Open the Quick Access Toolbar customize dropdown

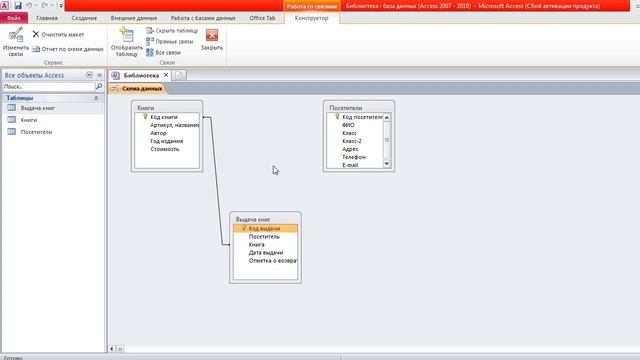pyautogui.click(x=61, y=6)
